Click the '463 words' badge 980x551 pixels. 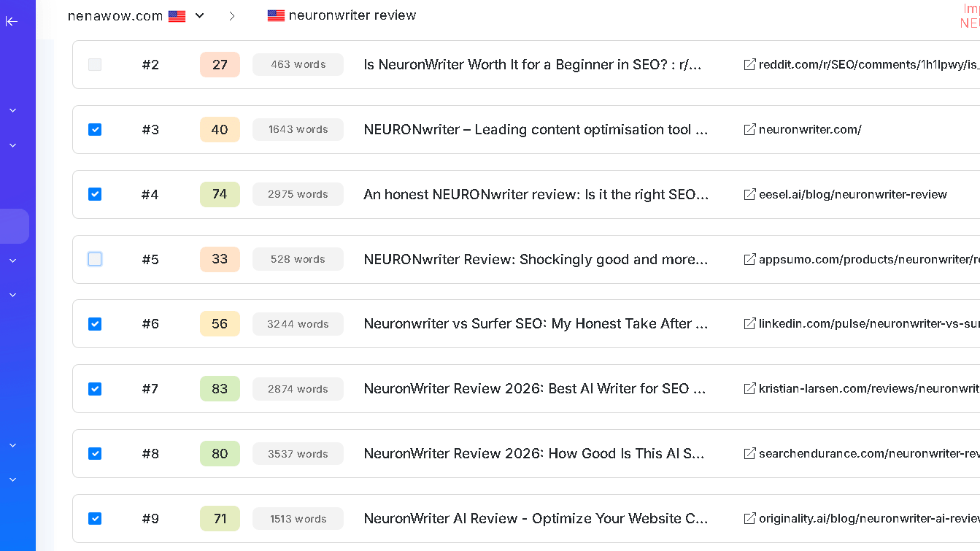298,64
